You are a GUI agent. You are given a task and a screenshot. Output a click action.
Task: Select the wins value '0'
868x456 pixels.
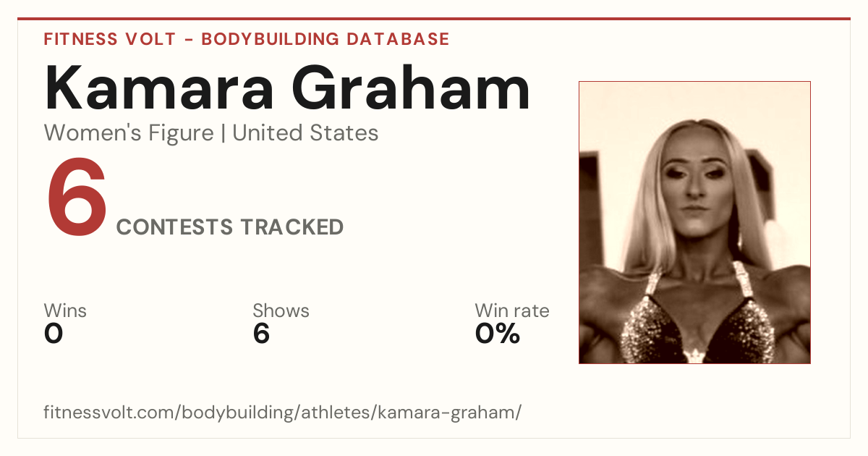point(54,334)
